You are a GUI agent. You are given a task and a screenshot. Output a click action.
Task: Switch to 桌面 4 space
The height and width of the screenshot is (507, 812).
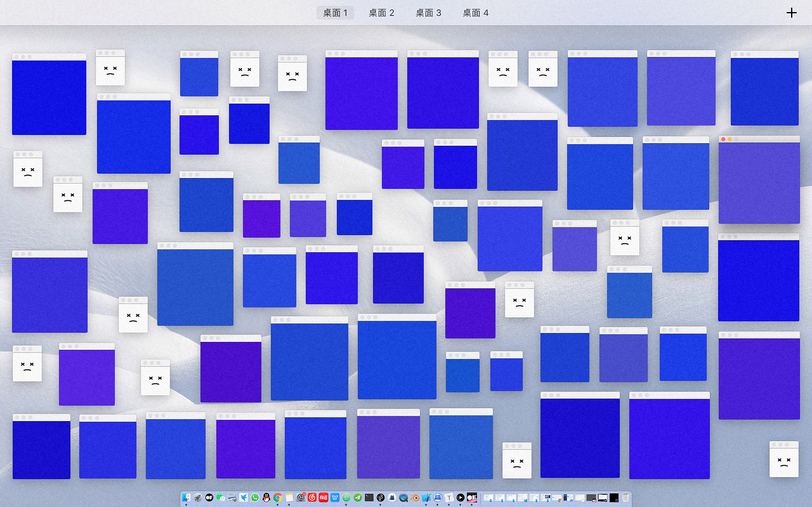pos(475,13)
